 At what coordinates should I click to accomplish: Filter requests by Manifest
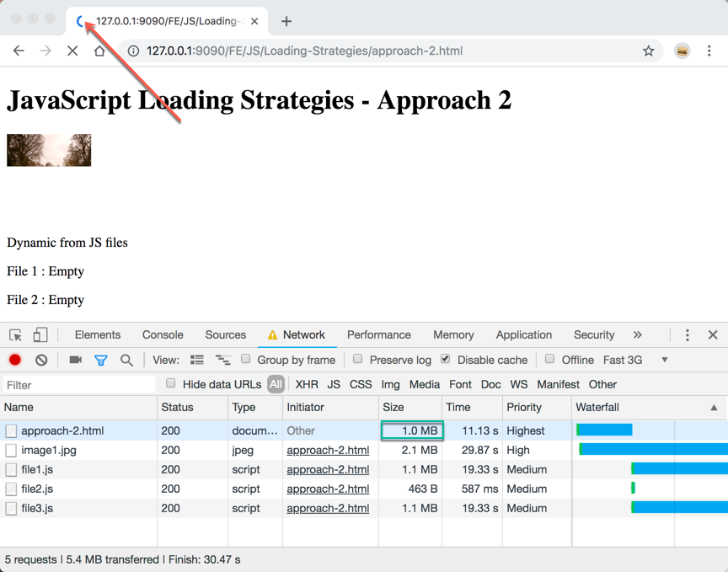tap(558, 384)
